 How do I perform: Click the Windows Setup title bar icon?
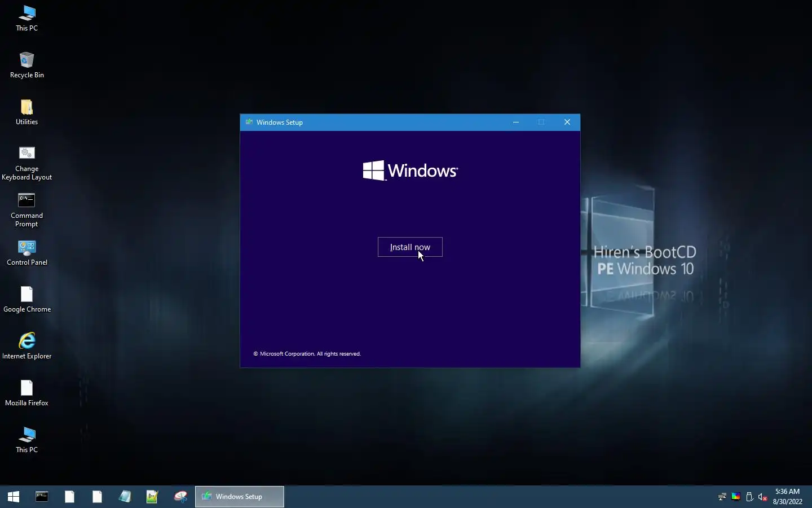tap(249, 122)
